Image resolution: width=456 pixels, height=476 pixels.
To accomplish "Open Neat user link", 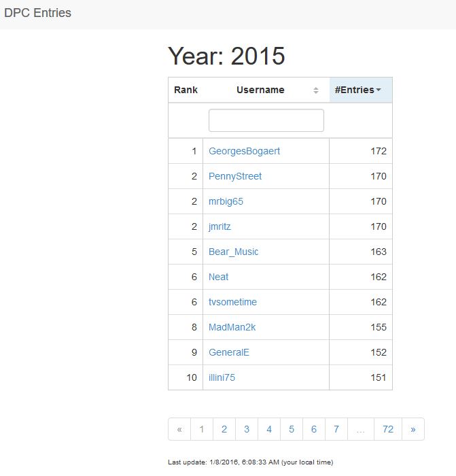I will (x=218, y=277).
